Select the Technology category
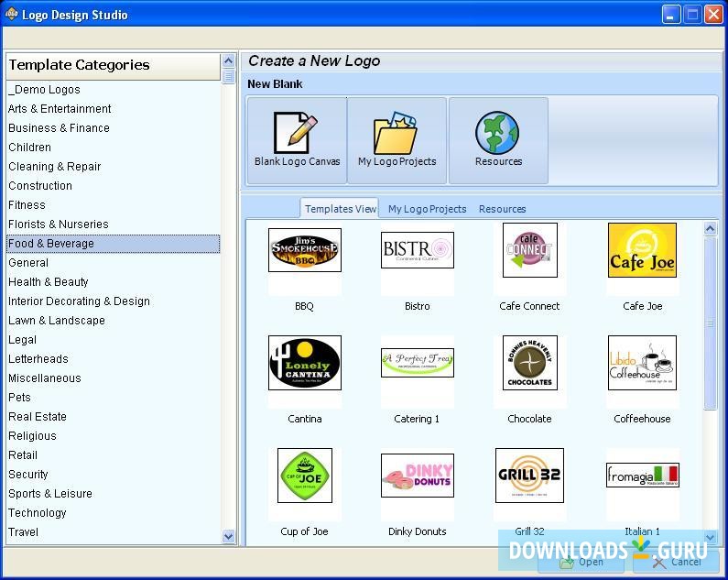The image size is (728, 580). (x=113, y=512)
